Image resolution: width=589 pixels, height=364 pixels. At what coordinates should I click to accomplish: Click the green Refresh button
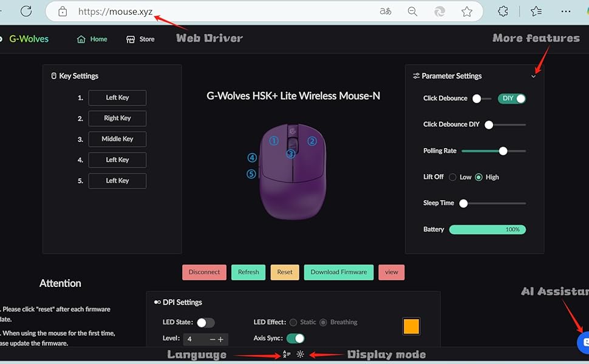[248, 272]
